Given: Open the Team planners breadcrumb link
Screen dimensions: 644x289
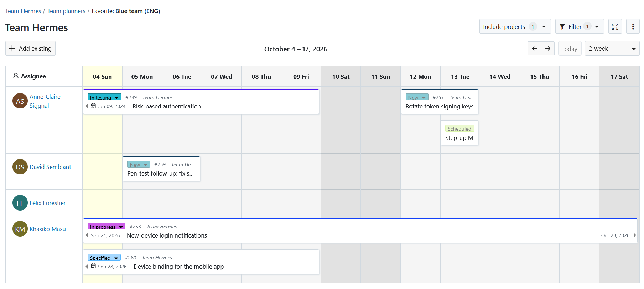Looking at the screenshot, I should pos(66,11).
